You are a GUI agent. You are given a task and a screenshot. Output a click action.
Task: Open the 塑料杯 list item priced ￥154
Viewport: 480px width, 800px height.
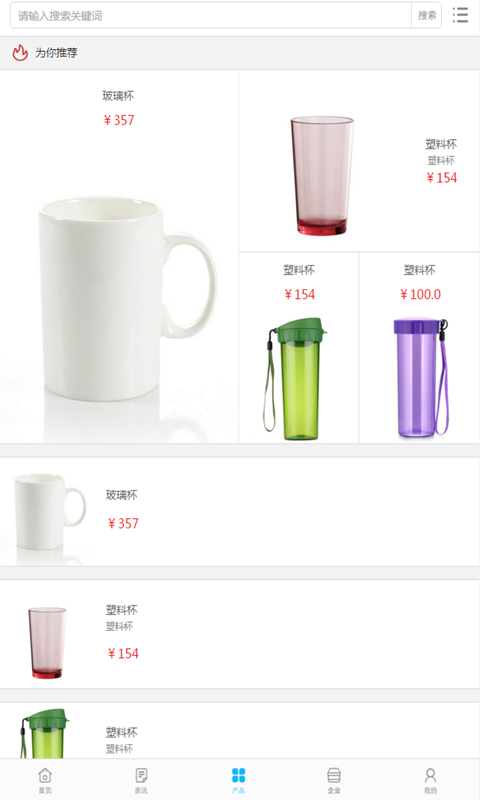pos(240,634)
